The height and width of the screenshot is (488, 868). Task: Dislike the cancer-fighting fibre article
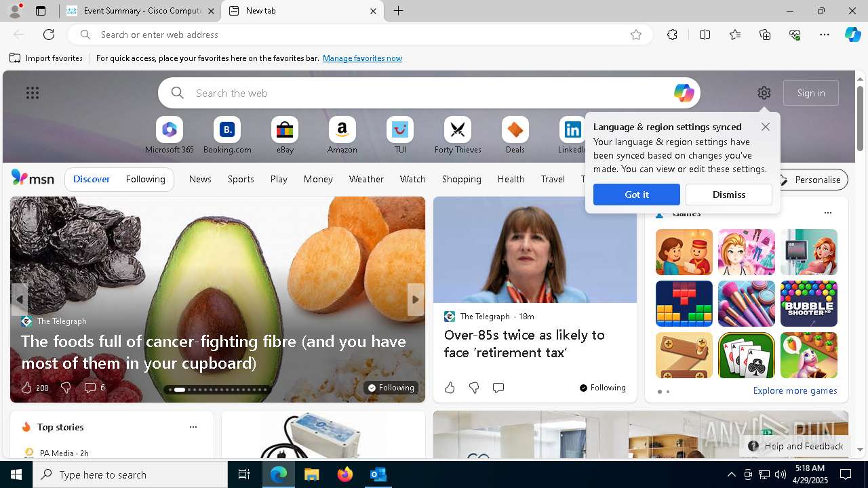click(x=66, y=388)
